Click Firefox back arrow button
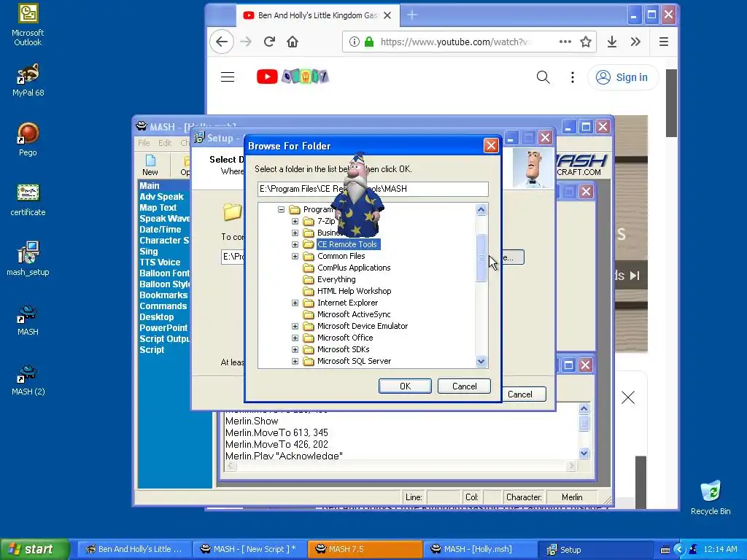Viewport: 747px width, 560px height. coord(222,42)
